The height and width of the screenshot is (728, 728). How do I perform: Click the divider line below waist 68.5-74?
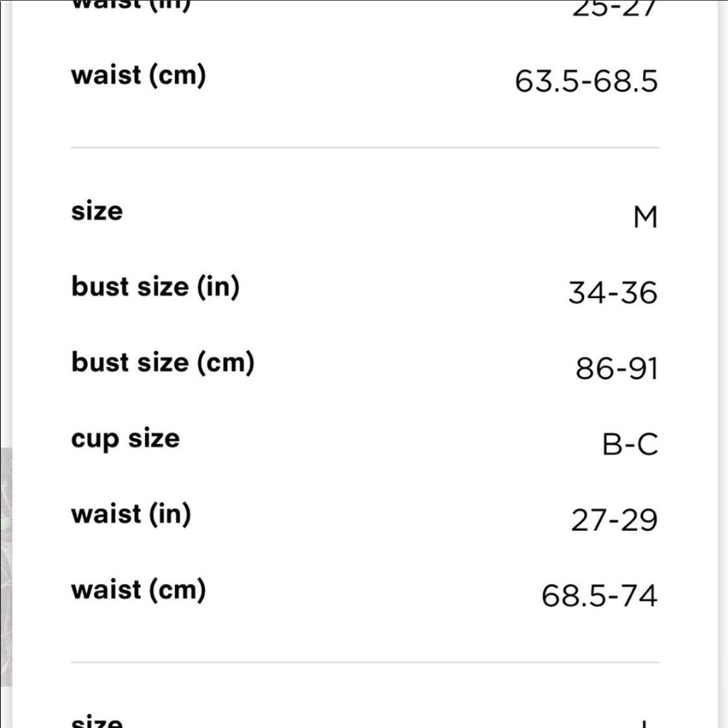[365, 663]
